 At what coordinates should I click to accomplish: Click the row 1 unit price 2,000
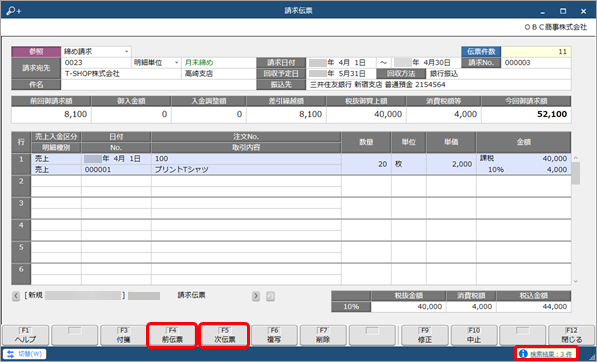point(462,164)
